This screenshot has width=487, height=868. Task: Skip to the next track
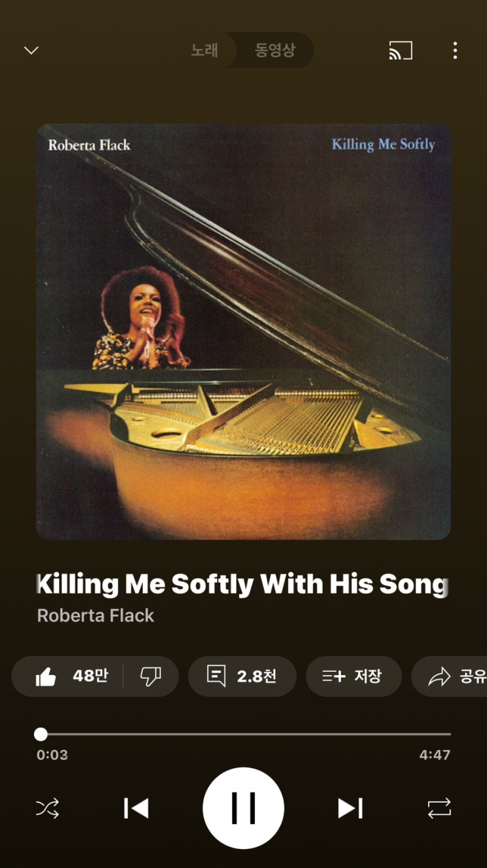[x=350, y=808]
